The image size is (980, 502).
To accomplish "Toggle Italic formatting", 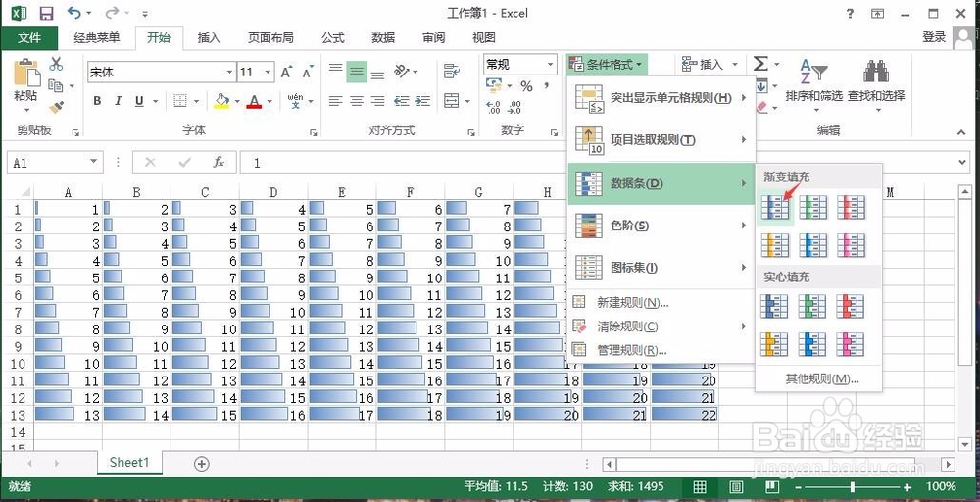I will click(x=118, y=101).
